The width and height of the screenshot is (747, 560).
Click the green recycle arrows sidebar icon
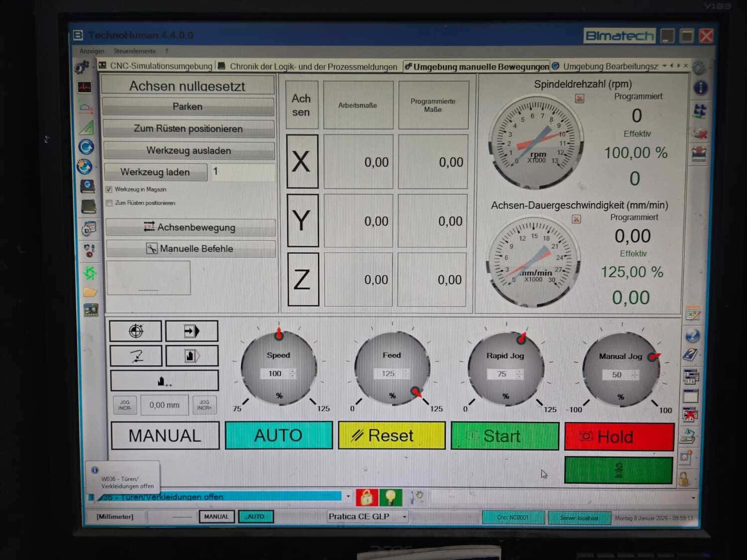(x=90, y=272)
